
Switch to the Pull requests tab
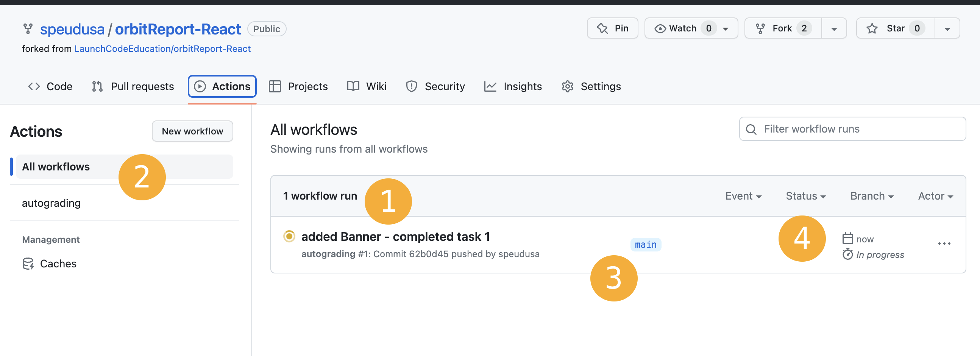pos(133,86)
